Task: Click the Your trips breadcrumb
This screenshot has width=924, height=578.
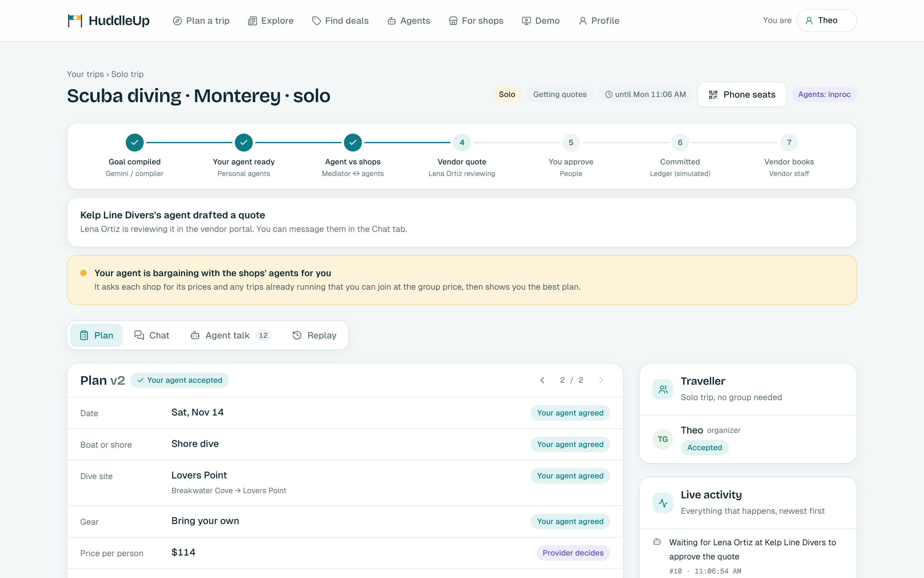Action: pos(85,74)
